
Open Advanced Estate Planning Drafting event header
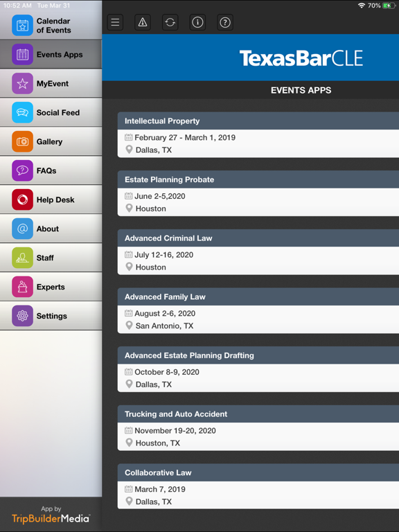point(258,355)
